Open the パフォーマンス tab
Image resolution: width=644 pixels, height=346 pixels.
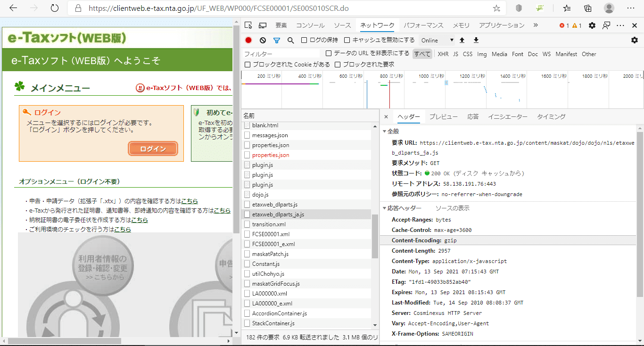tap(424, 25)
